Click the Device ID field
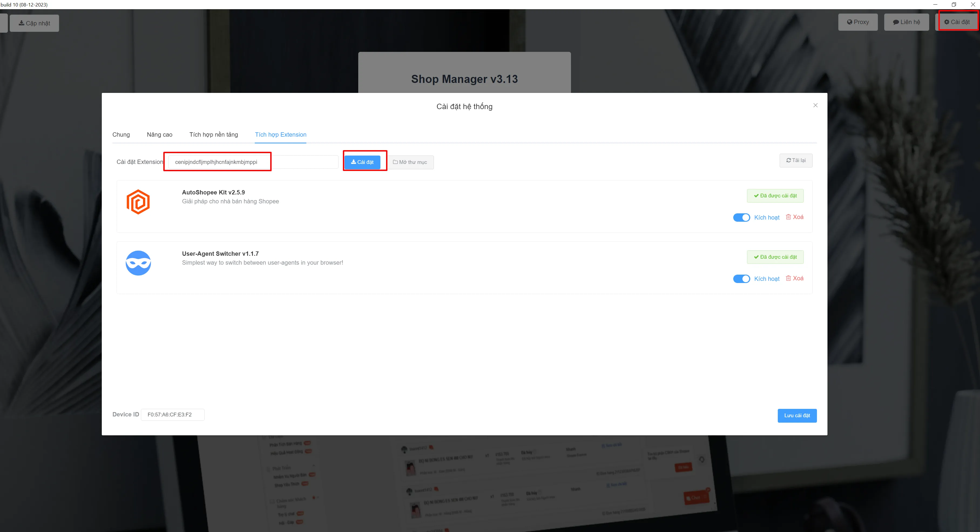 pos(173,415)
